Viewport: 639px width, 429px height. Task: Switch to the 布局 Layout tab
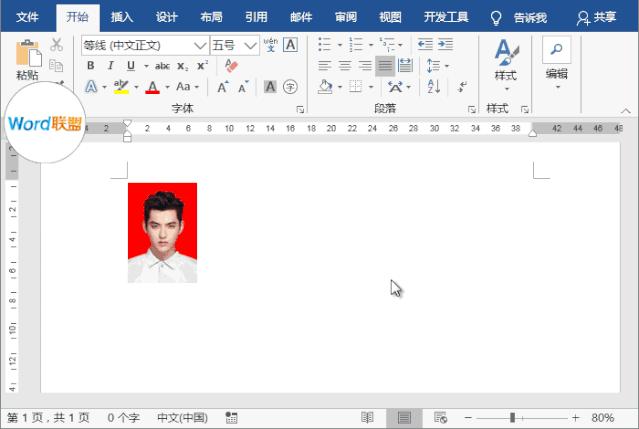pos(212,17)
